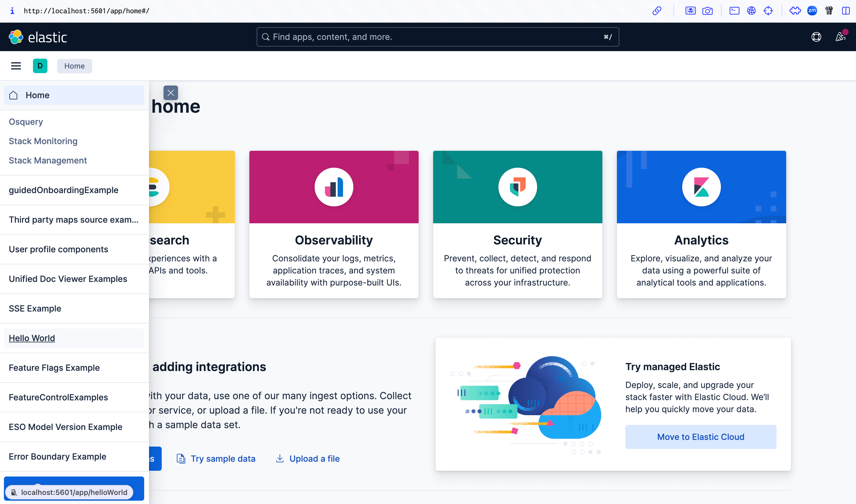Image resolution: width=856 pixels, height=504 pixels.
Task: Click the Home icon in the side navigation
Action: click(x=13, y=95)
